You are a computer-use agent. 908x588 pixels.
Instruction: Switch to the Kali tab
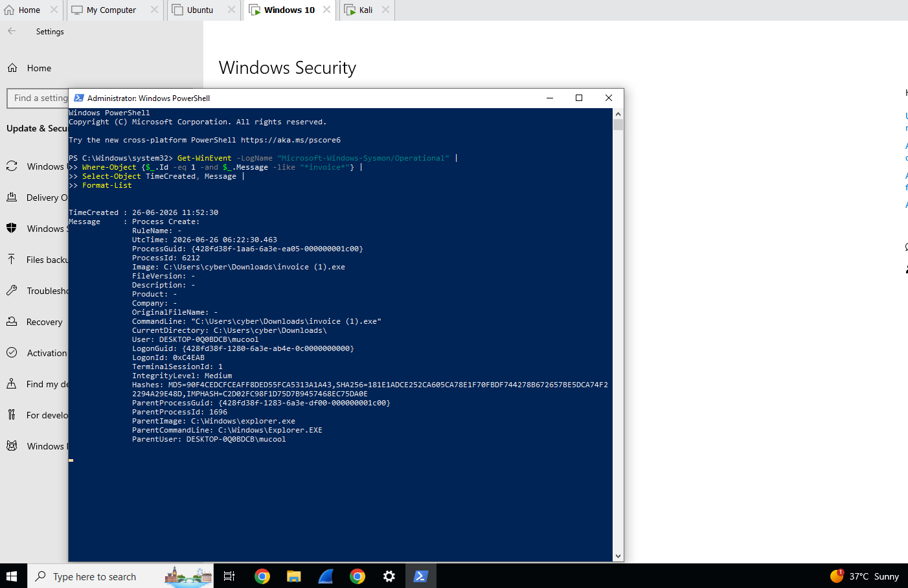click(x=359, y=10)
